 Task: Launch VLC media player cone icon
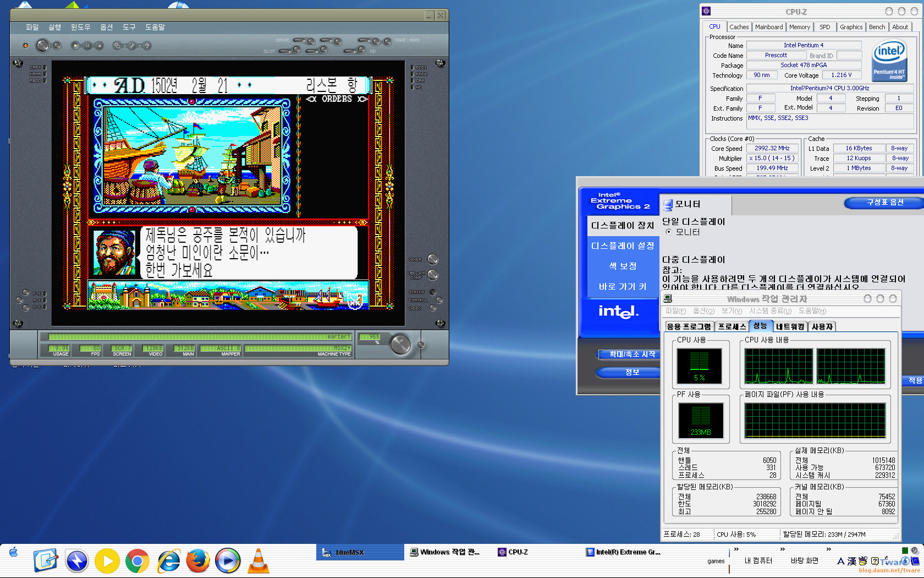[258, 561]
